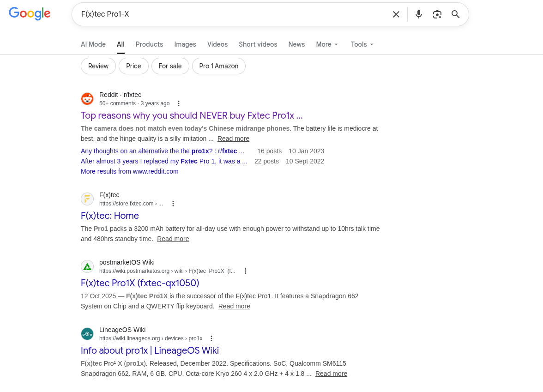Open 'After almost 3 years I replaced my Fxtec' link
This screenshot has height=392, width=543.
tap(164, 162)
